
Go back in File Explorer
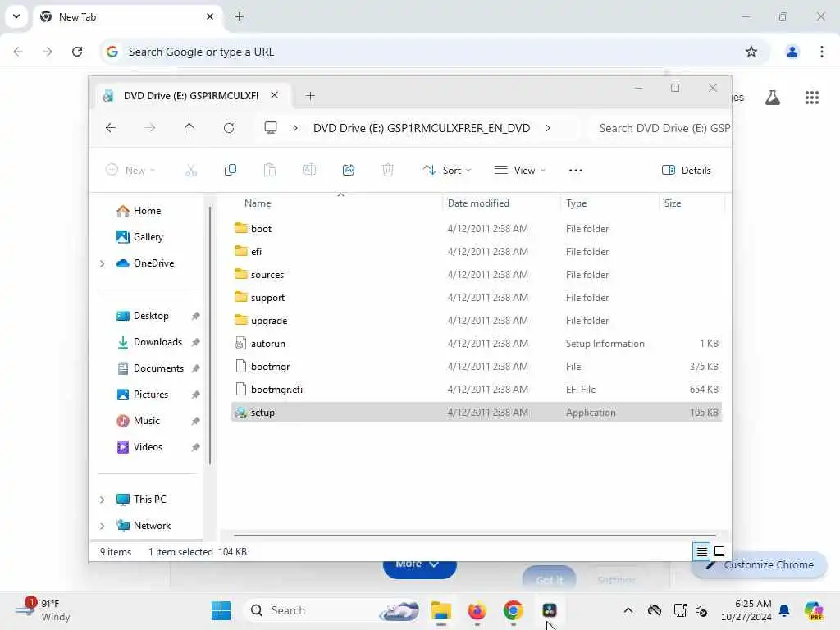111,128
